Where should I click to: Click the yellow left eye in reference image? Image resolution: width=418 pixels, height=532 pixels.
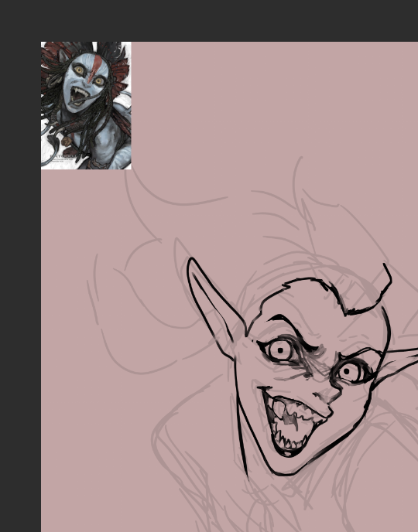pyautogui.click(x=79, y=70)
